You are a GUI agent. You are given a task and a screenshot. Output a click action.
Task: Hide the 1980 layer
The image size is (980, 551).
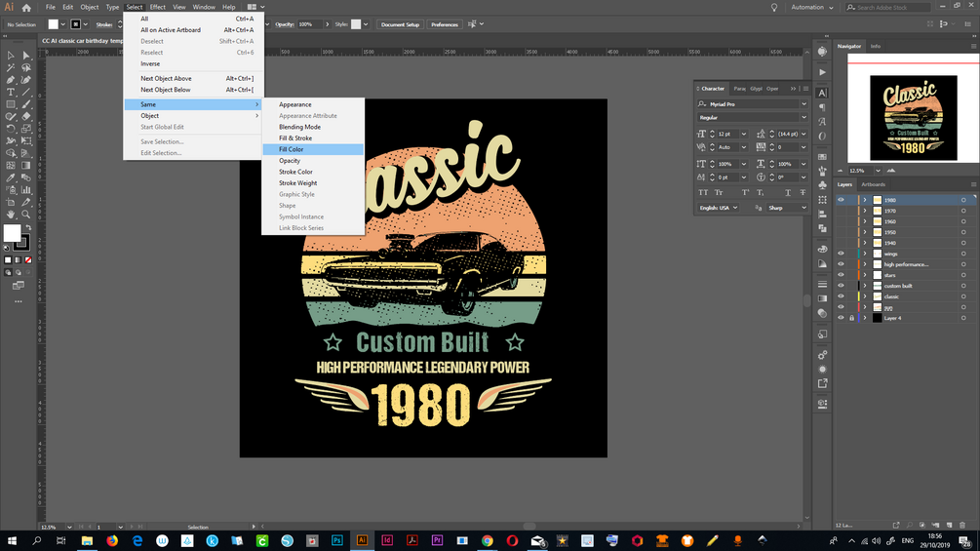pos(841,200)
